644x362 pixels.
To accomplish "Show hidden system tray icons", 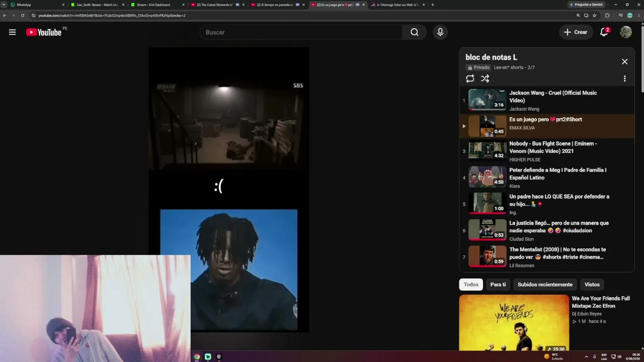I will point(586,356).
